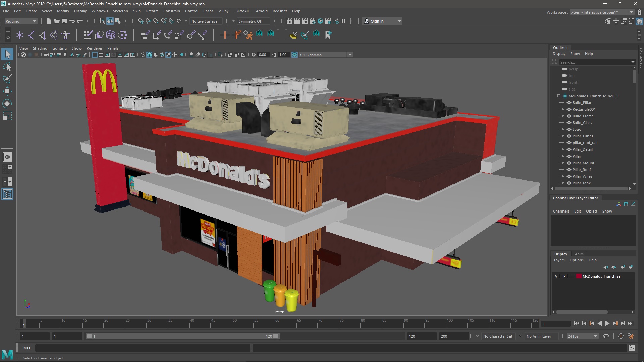Open the V-Ray menu

tap(223, 11)
